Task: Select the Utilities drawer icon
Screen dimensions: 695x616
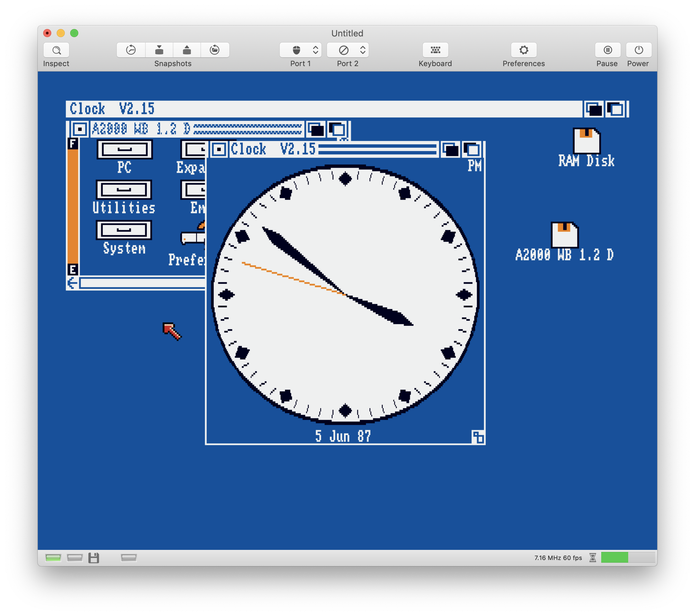Action: tap(124, 190)
